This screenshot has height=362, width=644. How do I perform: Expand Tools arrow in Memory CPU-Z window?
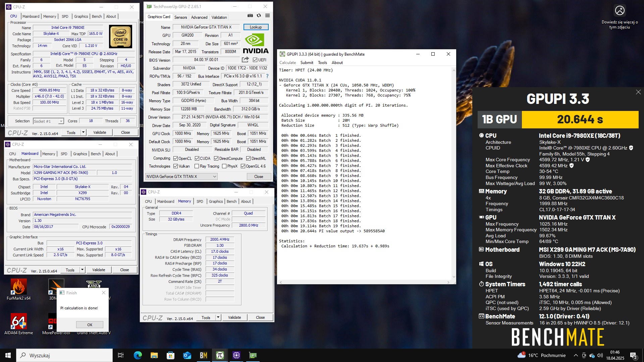coord(218,317)
